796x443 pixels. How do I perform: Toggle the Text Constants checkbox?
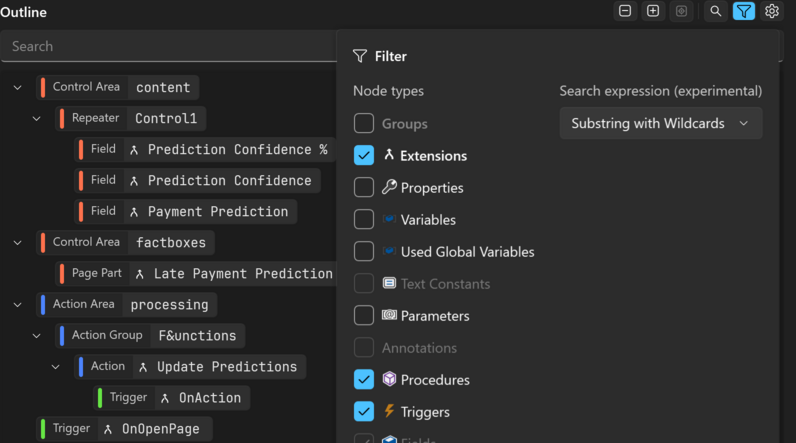pos(364,283)
